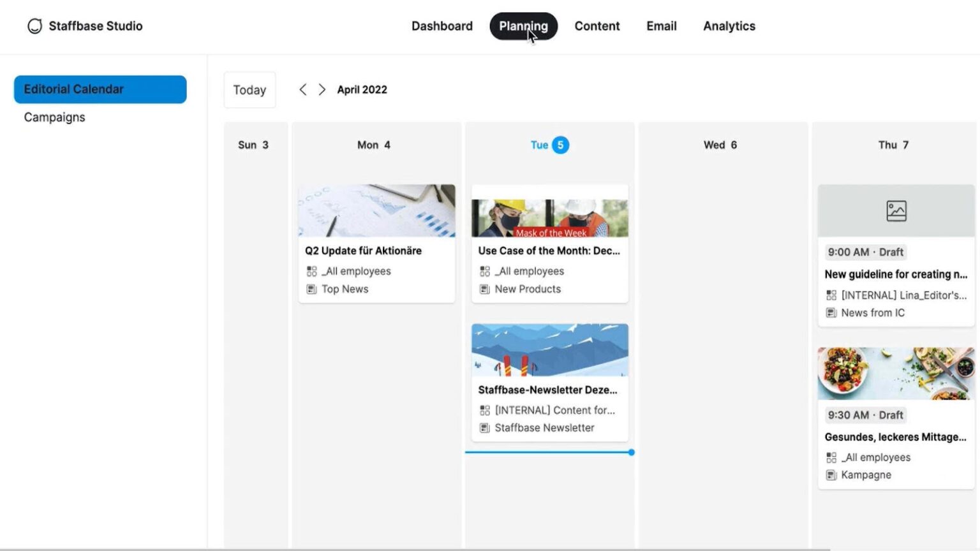Select the Tue 5 day indicator badge
Viewport: 980px width, 551px height.
(560, 145)
